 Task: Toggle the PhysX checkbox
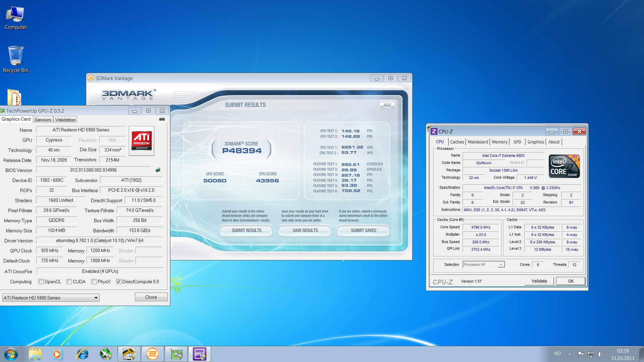pyautogui.click(x=94, y=282)
